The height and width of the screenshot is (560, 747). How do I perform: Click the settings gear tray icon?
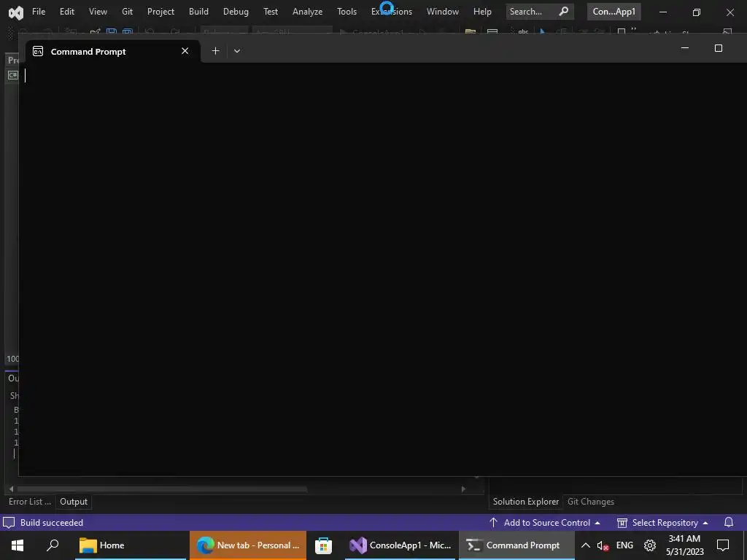(x=650, y=545)
